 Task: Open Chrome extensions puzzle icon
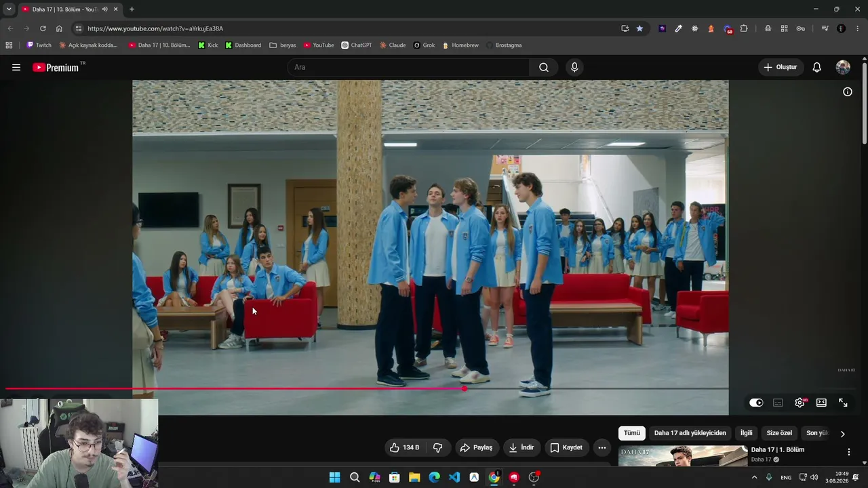click(744, 28)
